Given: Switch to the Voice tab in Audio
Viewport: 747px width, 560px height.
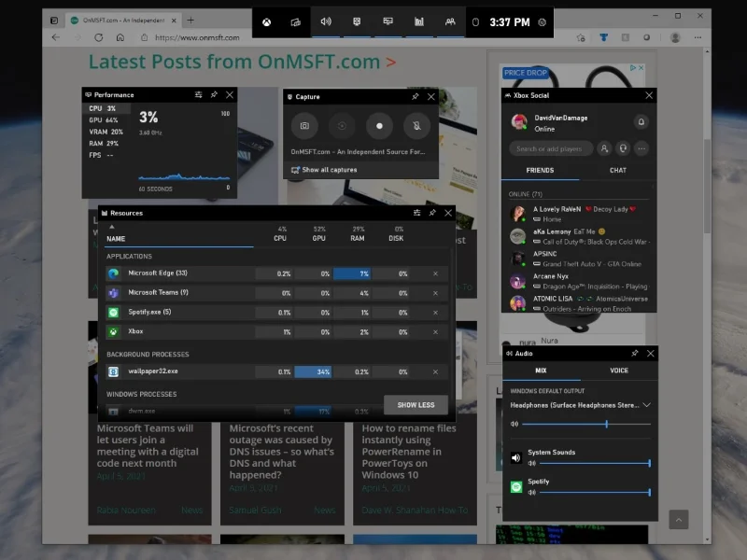Looking at the screenshot, I should [x=619, y=371].
